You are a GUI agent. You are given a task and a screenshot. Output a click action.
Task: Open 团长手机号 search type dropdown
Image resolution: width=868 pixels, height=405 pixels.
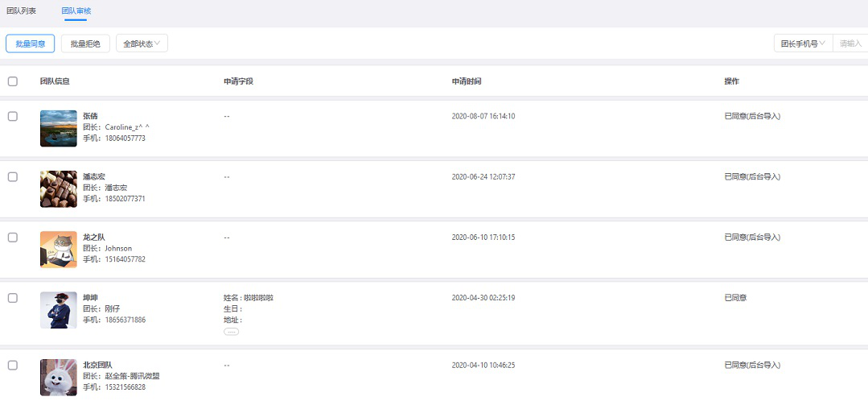[x=803, y=43]
